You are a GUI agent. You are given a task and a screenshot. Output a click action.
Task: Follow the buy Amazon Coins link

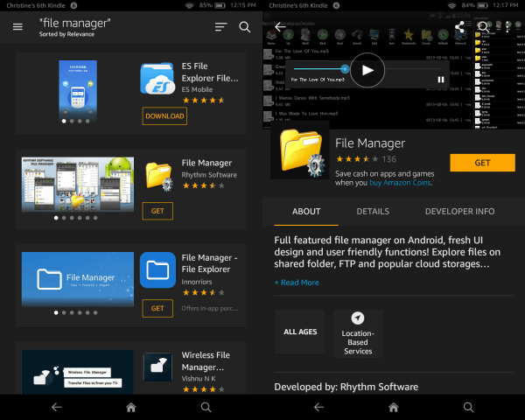click(400, 183)
